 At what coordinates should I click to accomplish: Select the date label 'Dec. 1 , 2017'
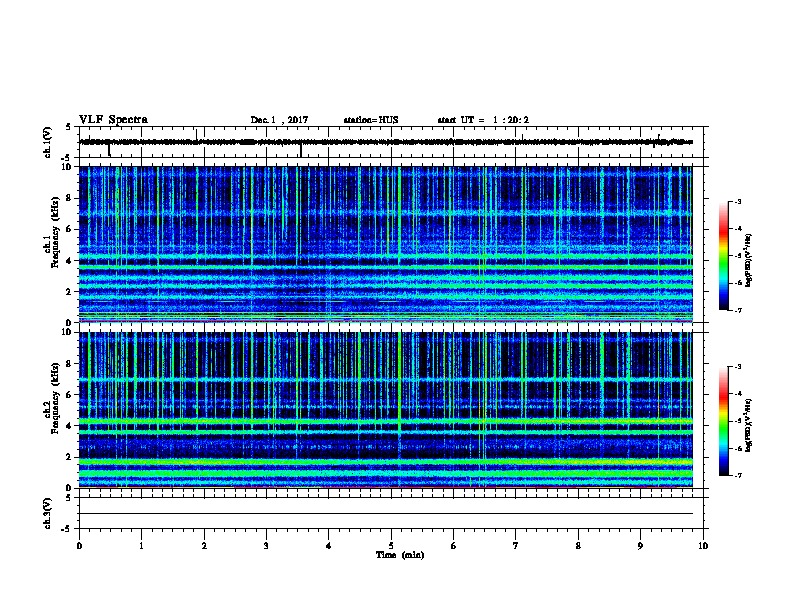[x=279, y=120]
